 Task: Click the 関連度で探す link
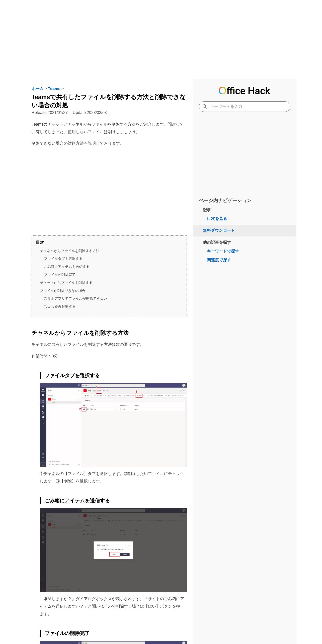pyautogui.click(x=219, y=260)
